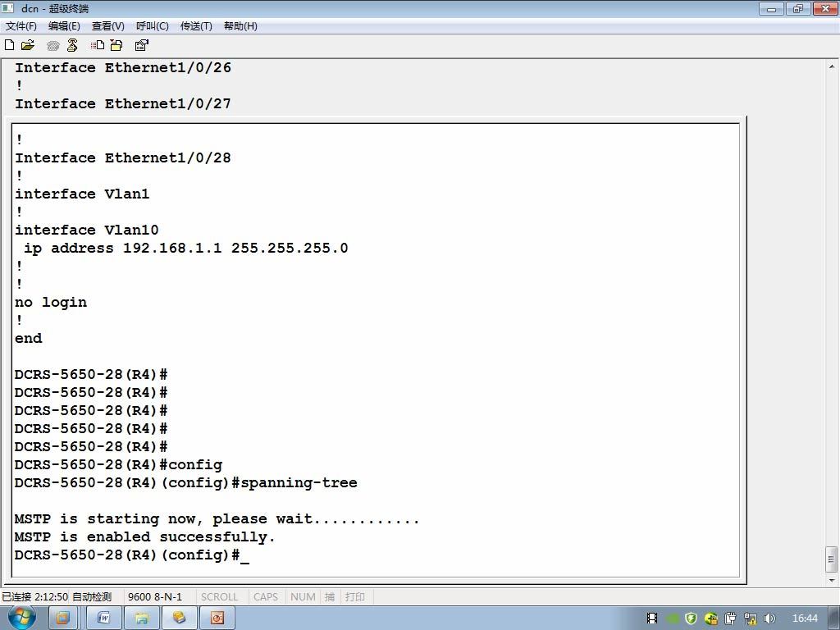Click the New connection toolbar icon
This screenshot has width=840, height=630.
pyautogui.click(x=9, y=45)
